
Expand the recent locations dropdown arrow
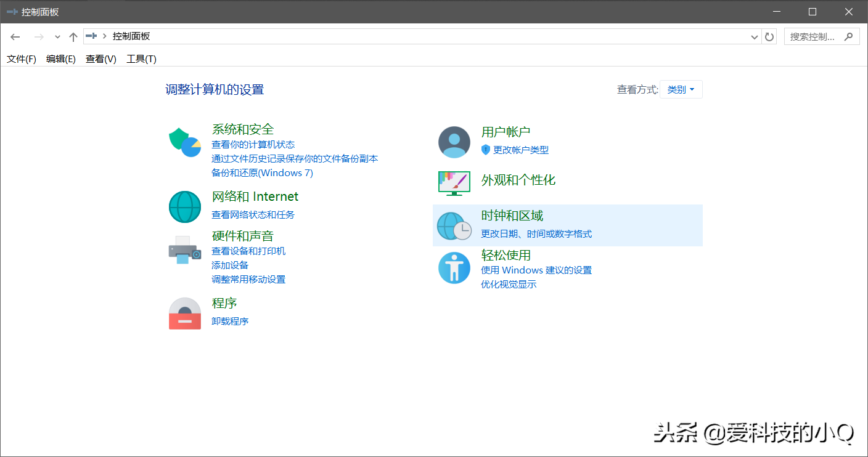pos(57,37)
